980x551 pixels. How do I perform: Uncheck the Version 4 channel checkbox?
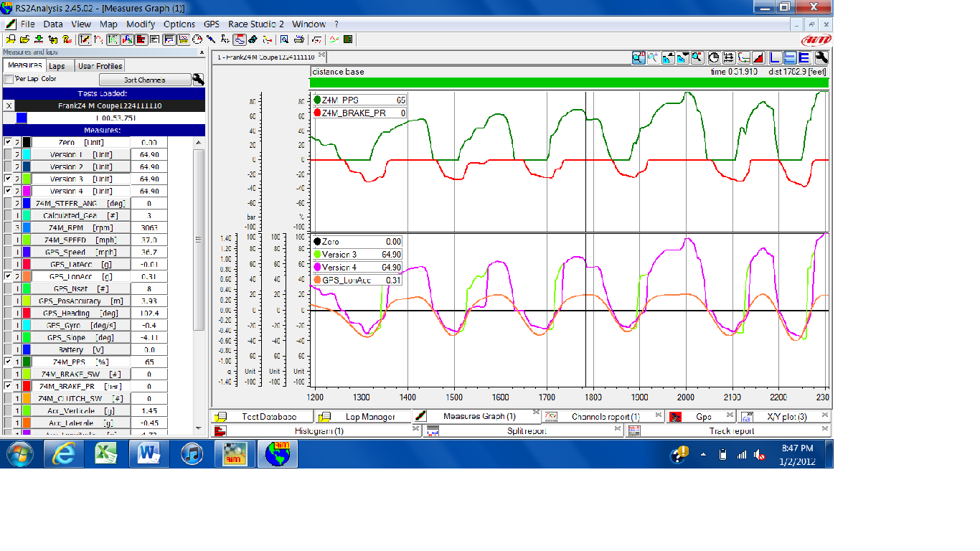point(8,192)
